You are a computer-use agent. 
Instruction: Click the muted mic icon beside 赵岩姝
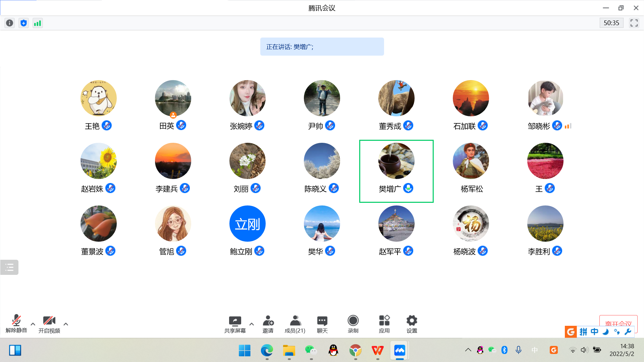110,188
